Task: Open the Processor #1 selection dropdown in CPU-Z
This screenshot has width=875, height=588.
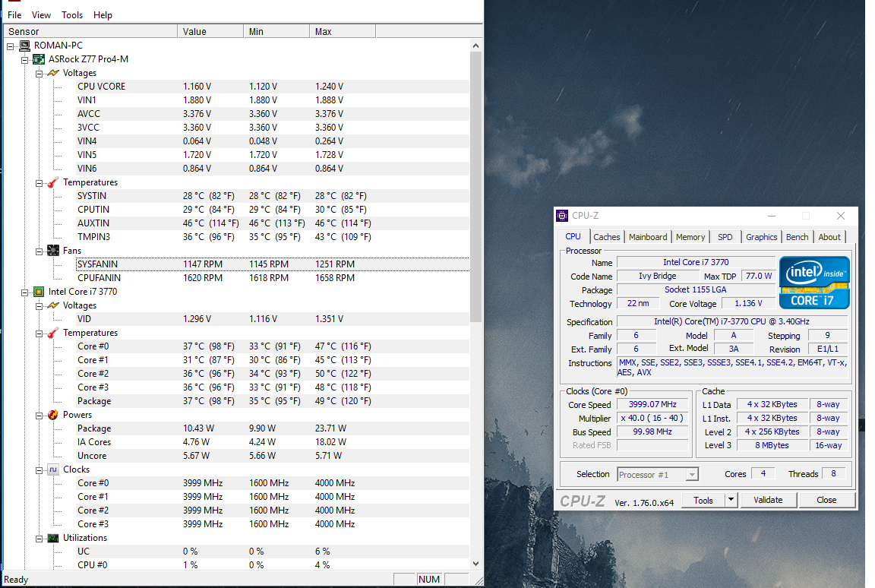Action: (692, 475)
